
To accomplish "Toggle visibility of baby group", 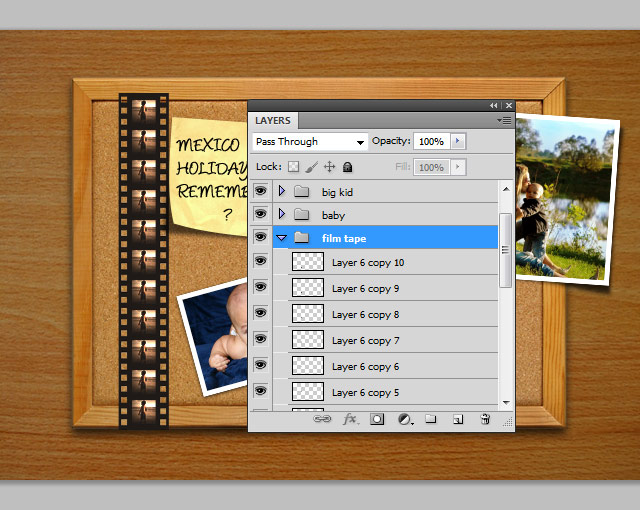I will [260, 214].
